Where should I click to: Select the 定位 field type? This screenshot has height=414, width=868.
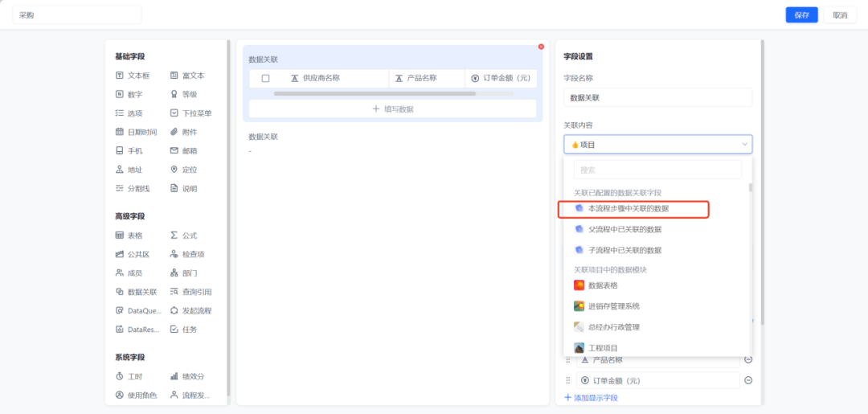(x=184, y=170)
